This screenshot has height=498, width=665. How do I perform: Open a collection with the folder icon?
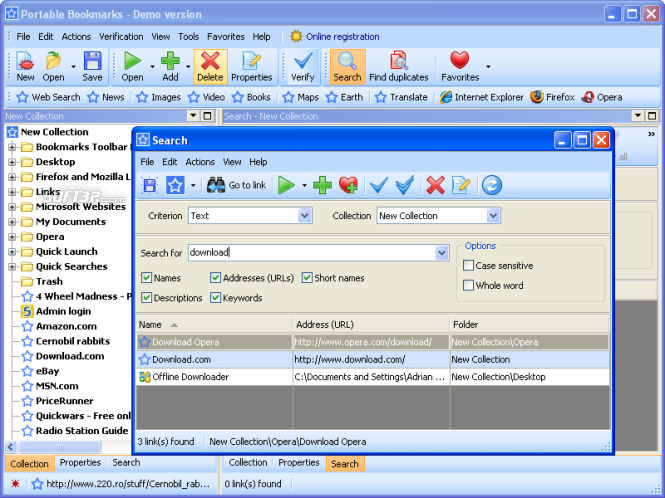53,67
